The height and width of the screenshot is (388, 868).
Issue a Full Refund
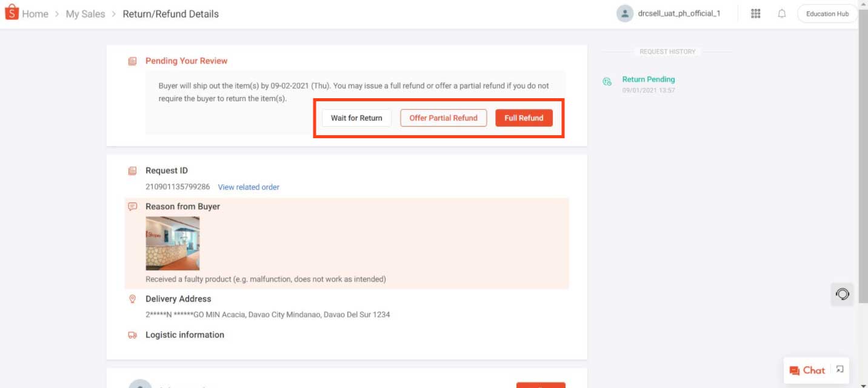tap(524, 118)
